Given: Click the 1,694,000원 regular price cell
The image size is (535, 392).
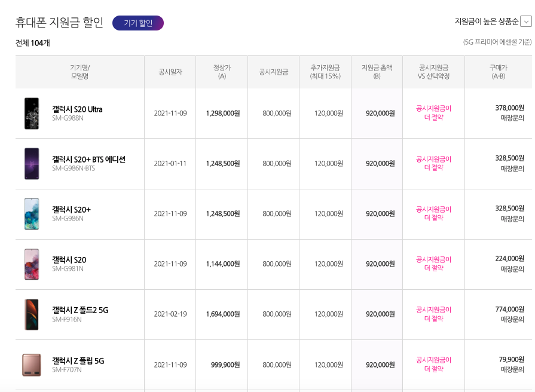Looking at the screenshot, I should (223, 314).
